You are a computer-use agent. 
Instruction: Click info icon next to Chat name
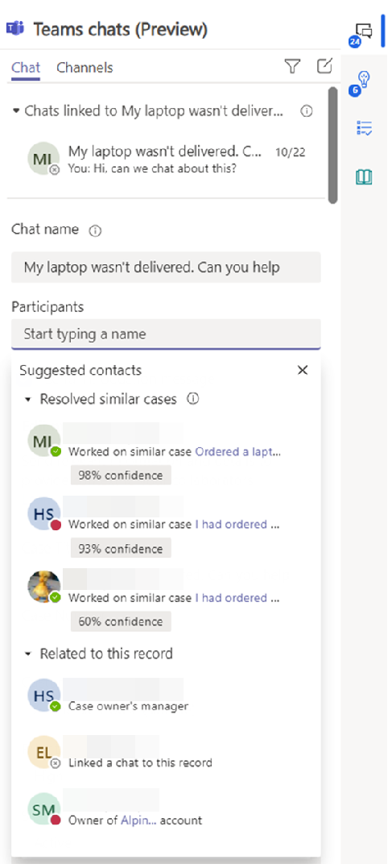point(95,231)
